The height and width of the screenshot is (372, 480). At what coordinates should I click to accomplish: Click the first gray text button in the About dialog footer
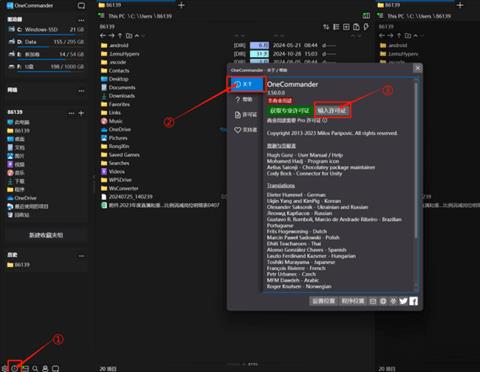(x=323, y=301)
